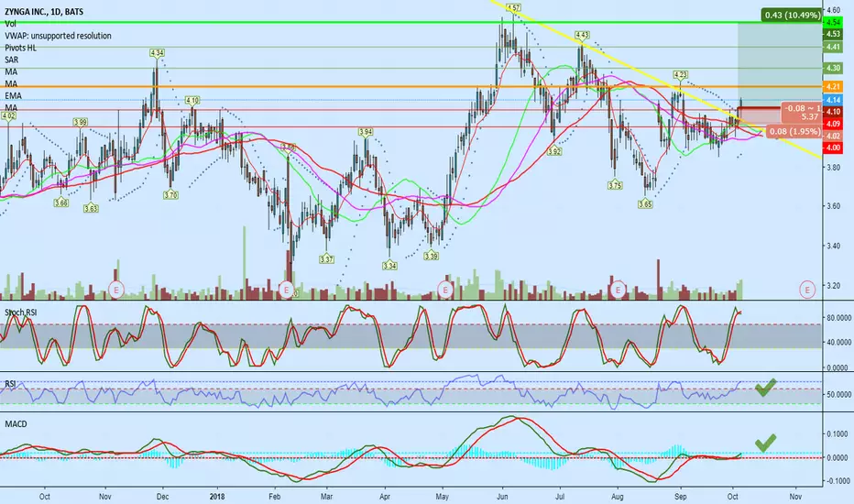
Task: Select the VWAP: unsupported resolution indicator label
Action: click(x=58, y=36)
